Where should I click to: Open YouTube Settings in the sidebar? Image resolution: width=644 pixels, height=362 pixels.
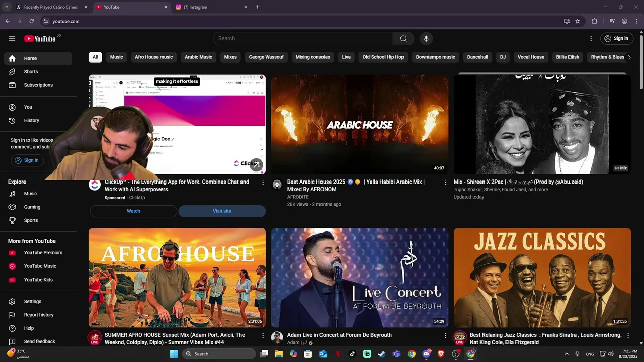pos(38,301)
